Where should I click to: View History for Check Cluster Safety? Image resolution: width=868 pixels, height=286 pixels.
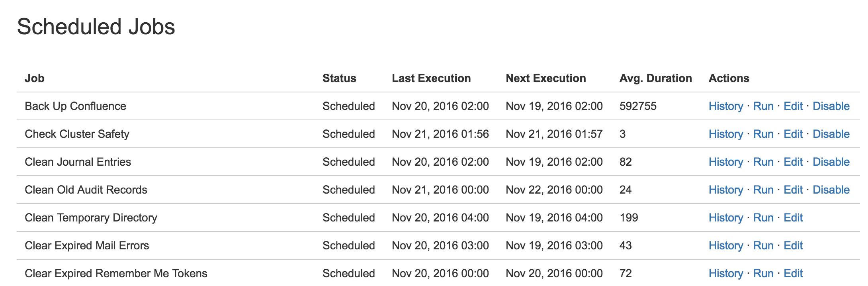726,134
